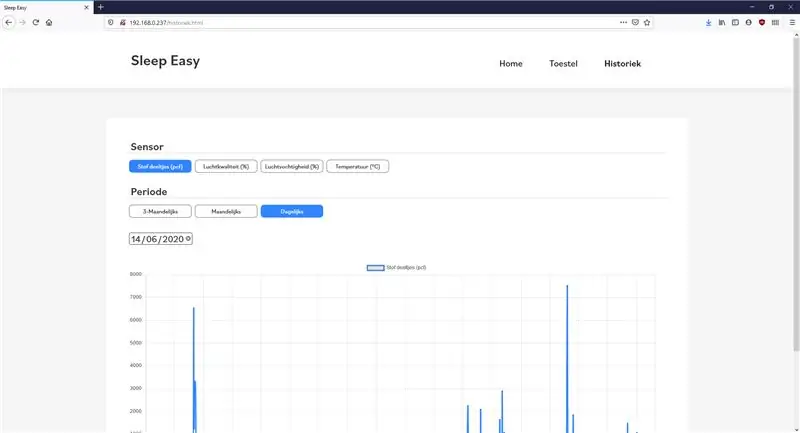800x433 pixels.
Task: Minimize the Firefox window
Action: point(752,7)
